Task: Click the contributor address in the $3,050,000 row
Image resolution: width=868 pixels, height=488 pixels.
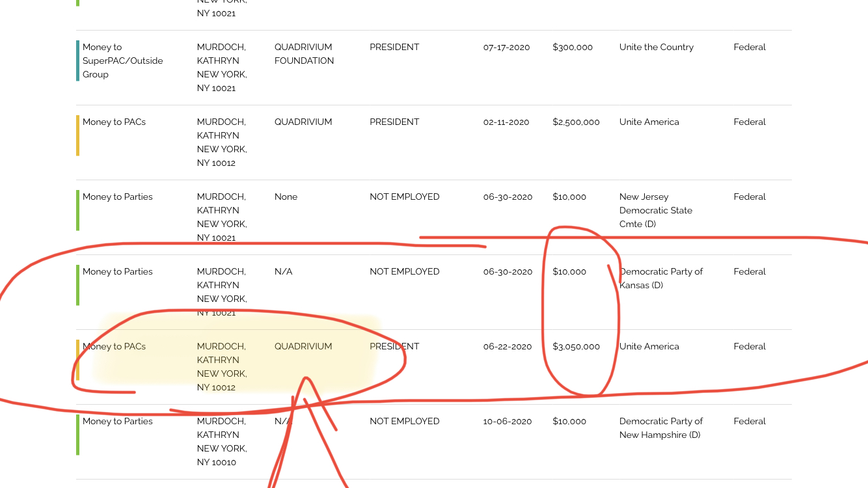Action: [x=222, y=381]
